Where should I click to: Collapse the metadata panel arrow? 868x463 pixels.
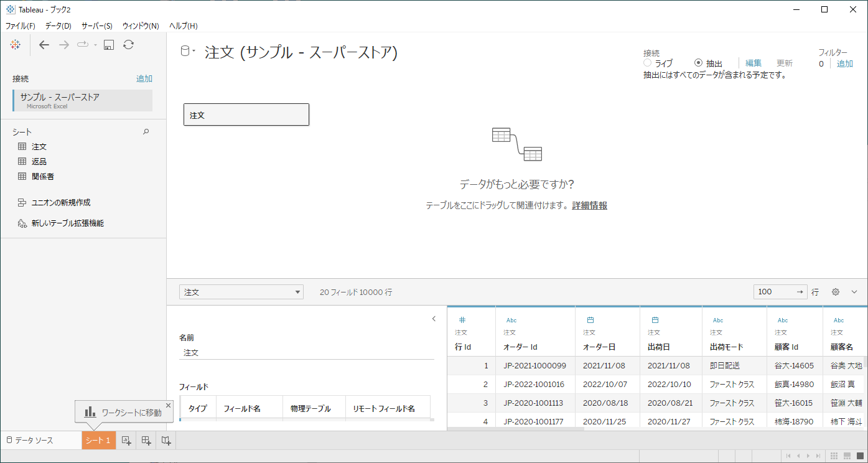coord(434,319)
